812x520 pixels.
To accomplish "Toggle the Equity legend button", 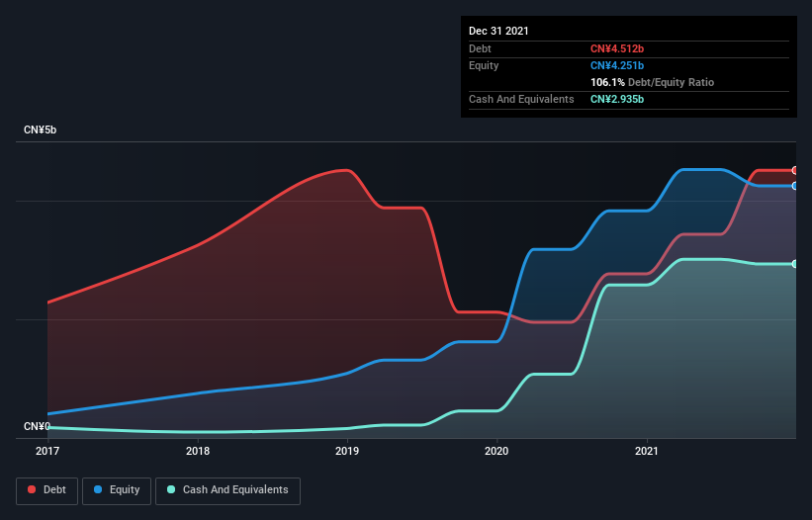I will (x=117, y=490).
